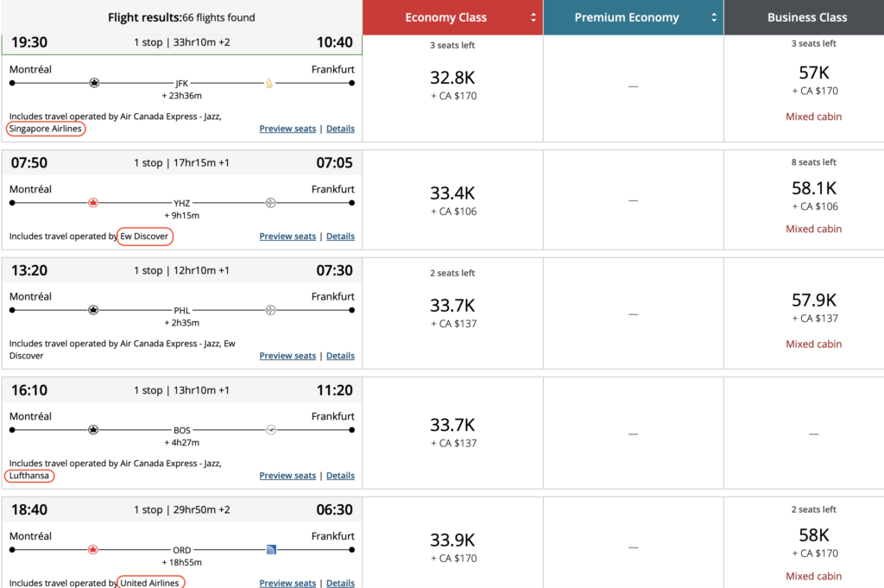This screenshot has width=884, height=588.
Task: Click the Air Canada Express icon on the PHL route
Action: 94,310
